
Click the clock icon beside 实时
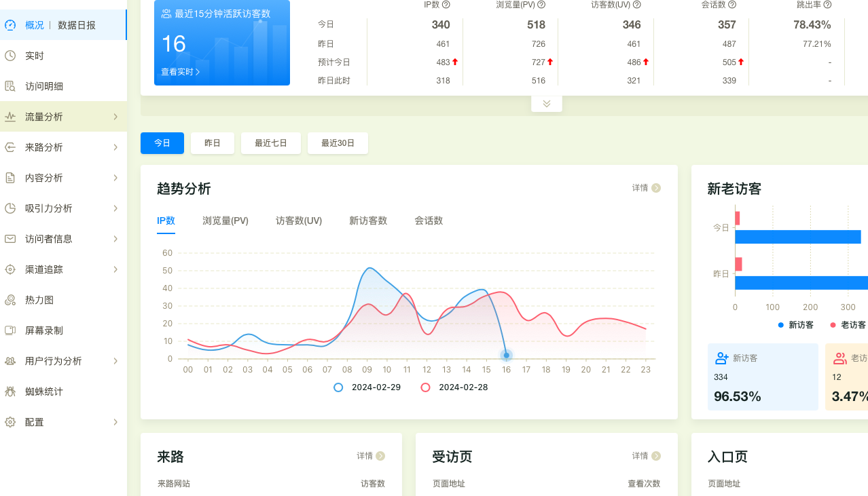(10, 56)
